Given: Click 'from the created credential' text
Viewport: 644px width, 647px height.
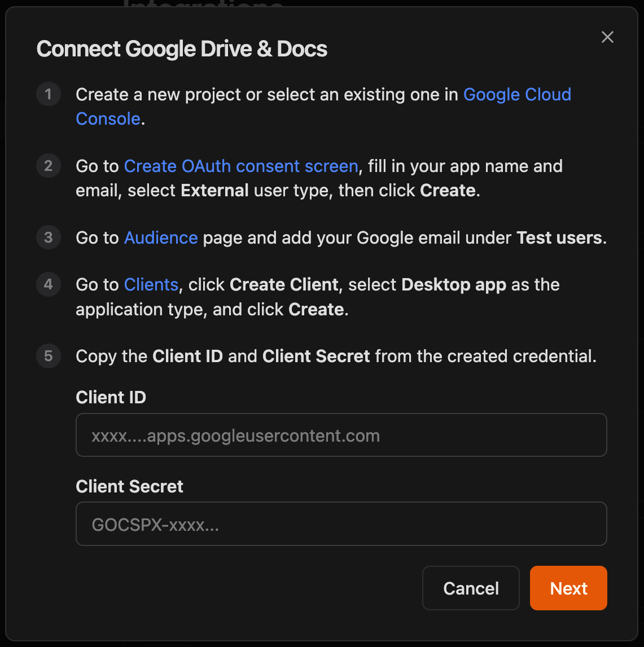Looking at the screenshot, I should coord(484,356).
